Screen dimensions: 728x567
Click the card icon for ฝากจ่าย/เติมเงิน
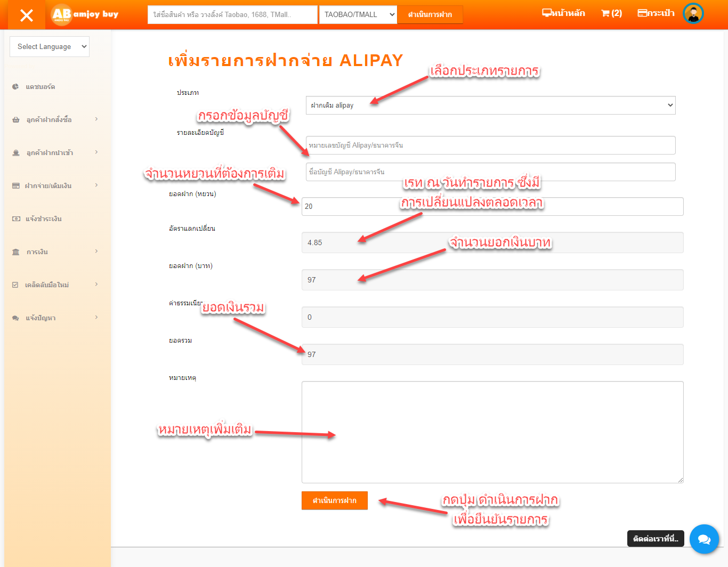[15, 185]
